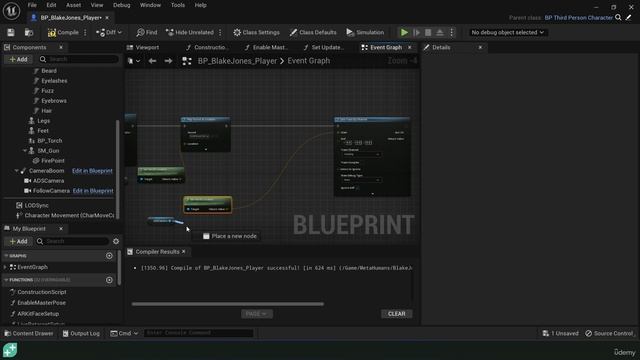Image resolution: width=640 pixels, height=360 pixels.
Task: Open debug object selection dropdown
Action: coord(507,32)
